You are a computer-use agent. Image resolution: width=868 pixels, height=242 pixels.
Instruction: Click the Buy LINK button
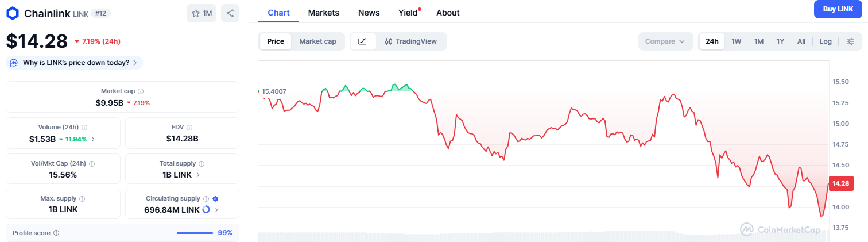[x=838, y=9]
